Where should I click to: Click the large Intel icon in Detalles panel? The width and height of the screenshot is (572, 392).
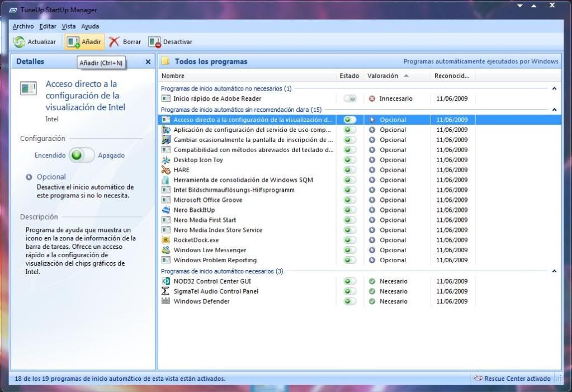tap(29, 88)
